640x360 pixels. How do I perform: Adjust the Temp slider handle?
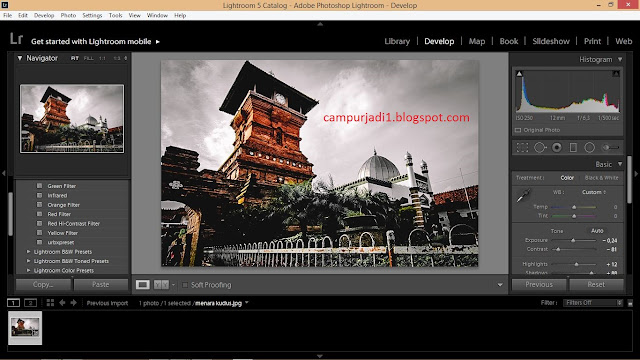point(574,207)
